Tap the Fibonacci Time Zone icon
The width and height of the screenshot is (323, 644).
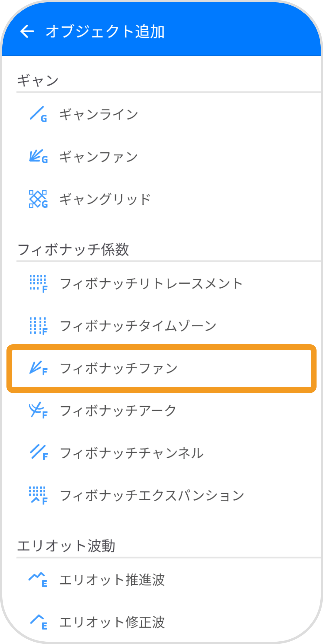[x=38, y=326]
